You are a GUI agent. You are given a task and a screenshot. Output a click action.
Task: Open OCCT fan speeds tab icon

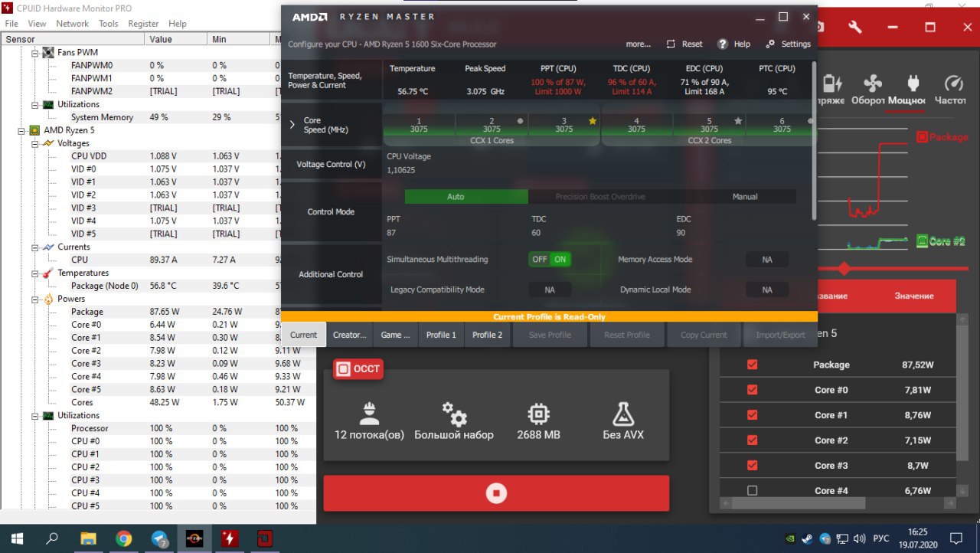(x=872, y=83)
